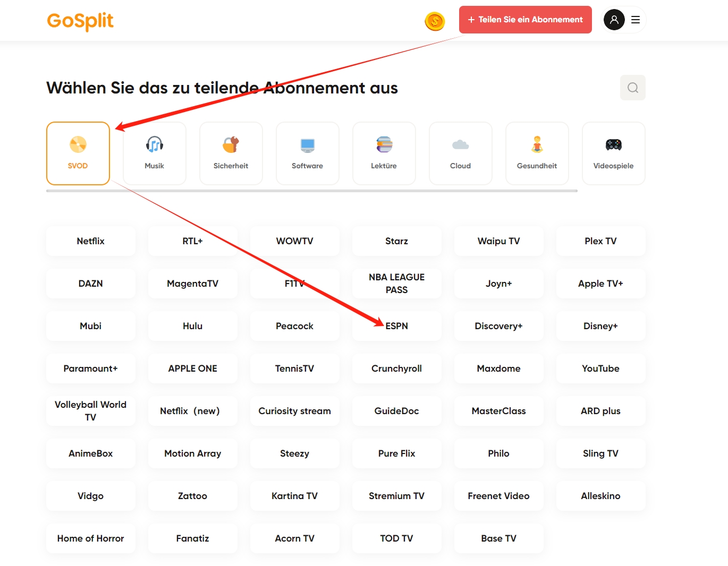Select the Kartina TV service tile

(x=295, y=496)
